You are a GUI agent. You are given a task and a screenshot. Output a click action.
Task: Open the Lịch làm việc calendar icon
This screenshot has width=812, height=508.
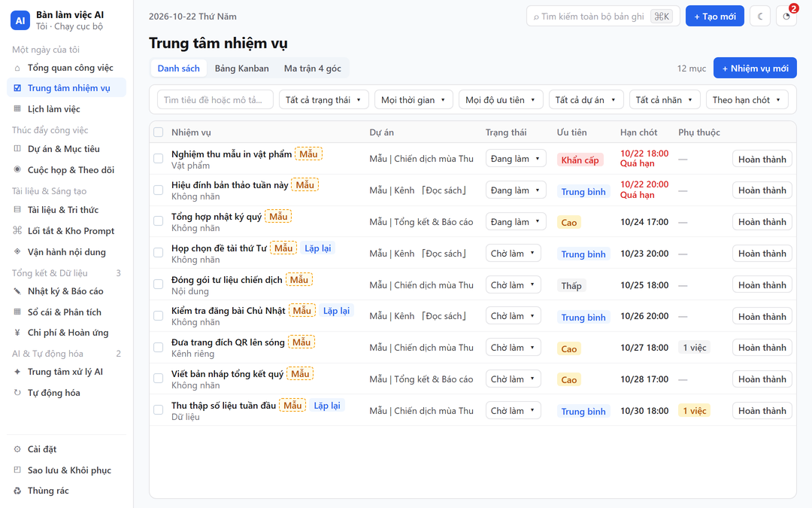click(x=17, y=109)
